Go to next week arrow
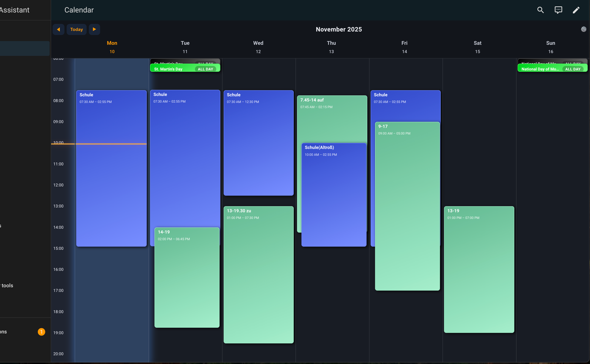Viewport: 590px width, 364px height. [94, 29]
